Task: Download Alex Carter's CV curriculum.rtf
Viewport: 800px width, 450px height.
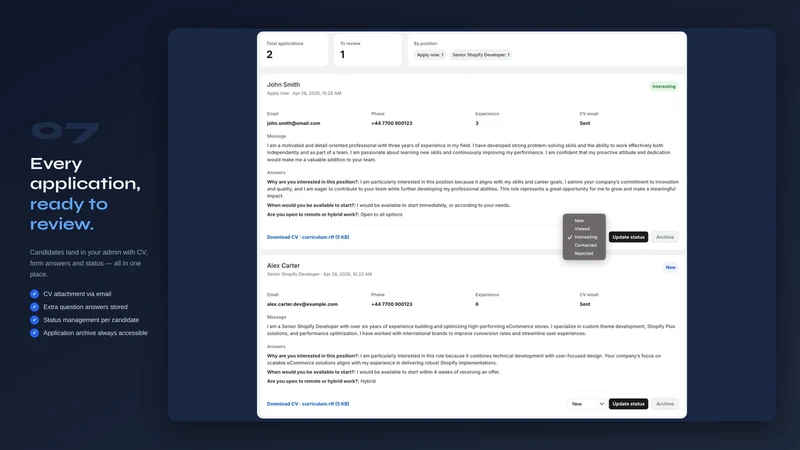Action: 308,404
